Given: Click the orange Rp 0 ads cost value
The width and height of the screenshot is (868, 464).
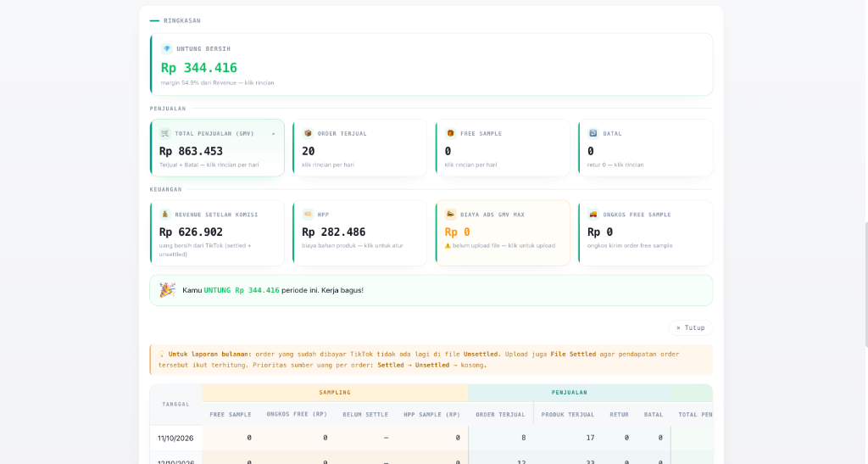Looking at the screenshot, I should point(457,232).
